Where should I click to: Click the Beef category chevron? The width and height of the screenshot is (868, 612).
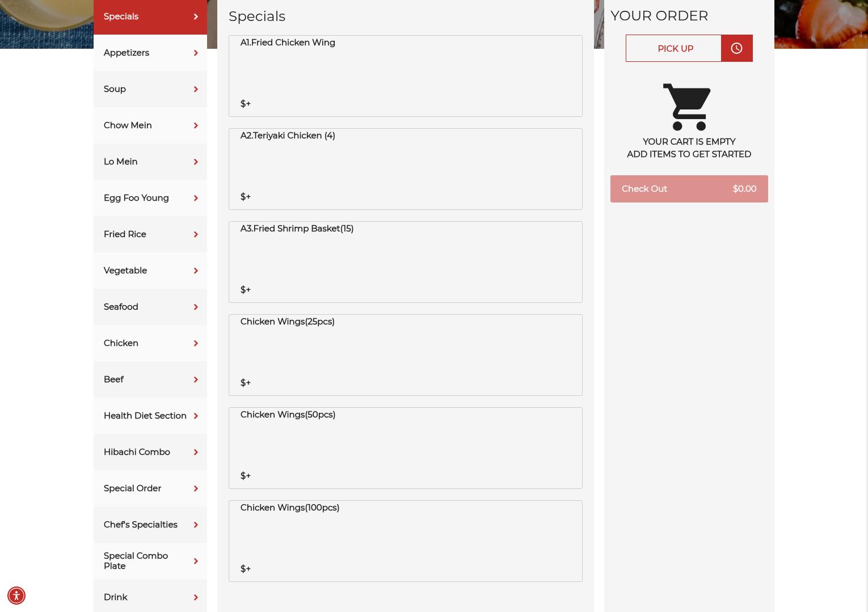pos(196,379)
